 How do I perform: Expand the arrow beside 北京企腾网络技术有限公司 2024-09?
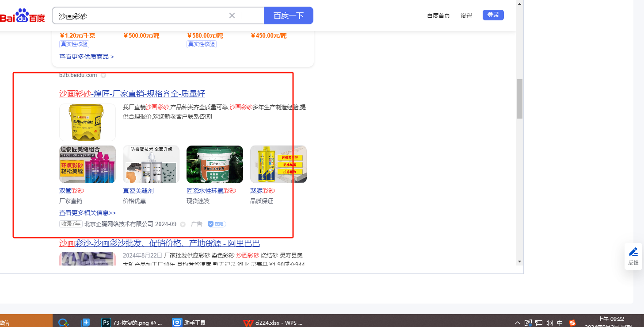(x=183, y=224)
